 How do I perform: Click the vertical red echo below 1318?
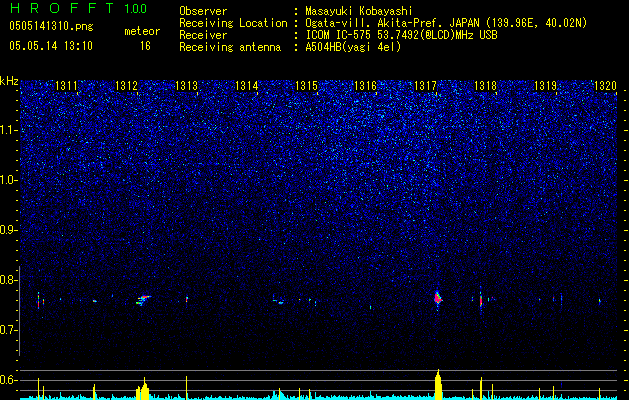point(481,301)
